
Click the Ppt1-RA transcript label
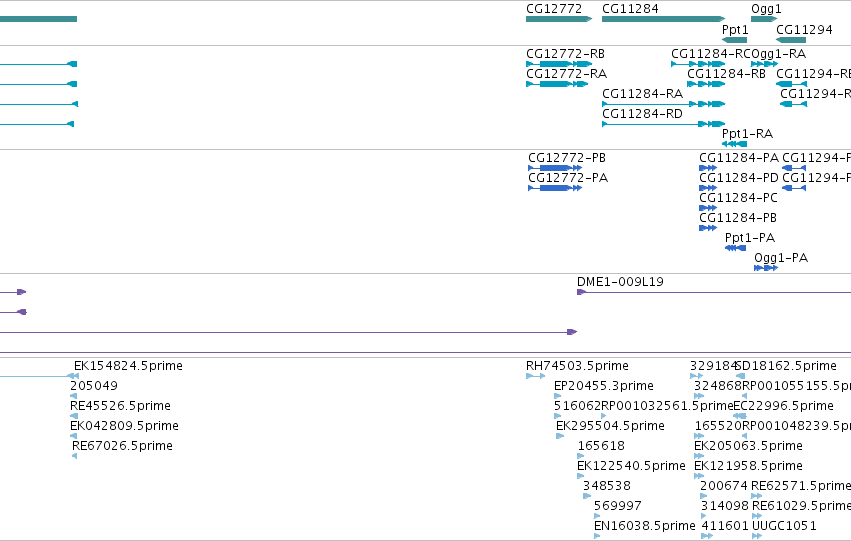(747, 134)
